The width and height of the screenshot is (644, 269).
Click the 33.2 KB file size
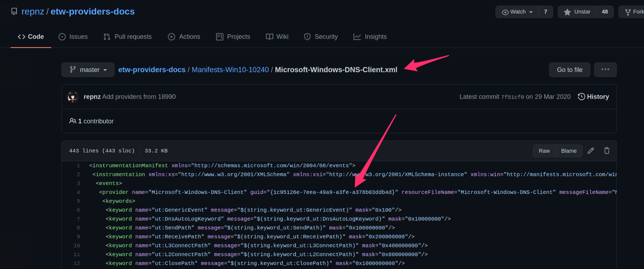click(156, 151)
